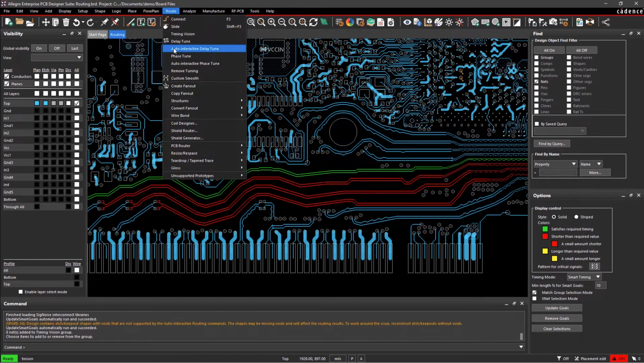644x363 pixels.
Task: Open the Share icon on the toolbar
Action: point(606,22)
